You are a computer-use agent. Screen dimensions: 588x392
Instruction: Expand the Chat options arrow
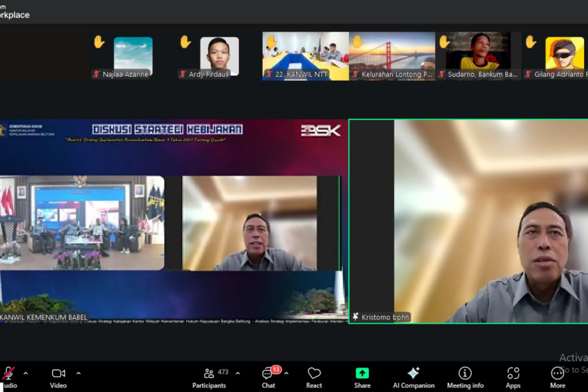click(x=286, y=373)
